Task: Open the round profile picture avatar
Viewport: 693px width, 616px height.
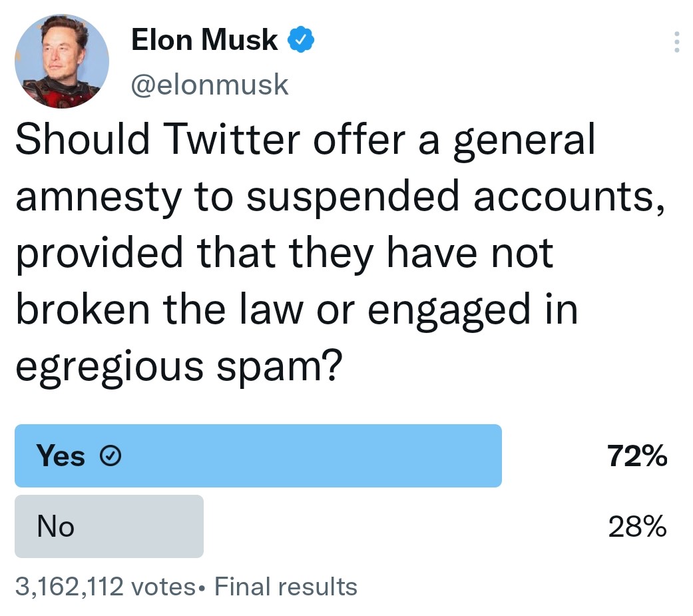Action: pyautogui.click(x=61, y=61)
